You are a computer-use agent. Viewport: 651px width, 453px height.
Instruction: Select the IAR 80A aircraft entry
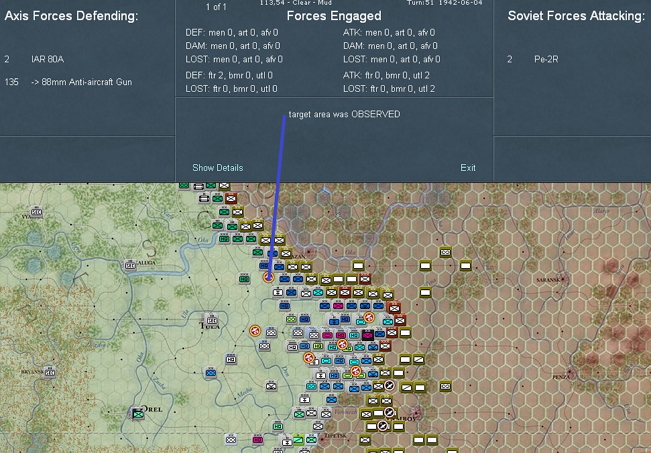[47, 59]
